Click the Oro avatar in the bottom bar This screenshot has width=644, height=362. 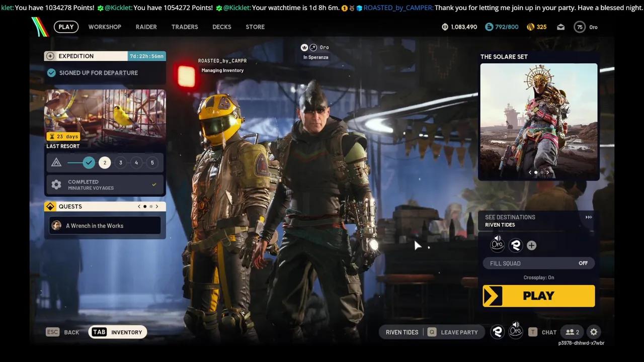(x=515, y=331)
